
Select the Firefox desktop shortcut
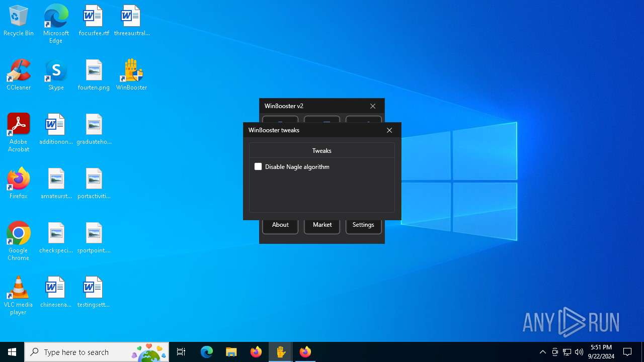coord(19,184)
